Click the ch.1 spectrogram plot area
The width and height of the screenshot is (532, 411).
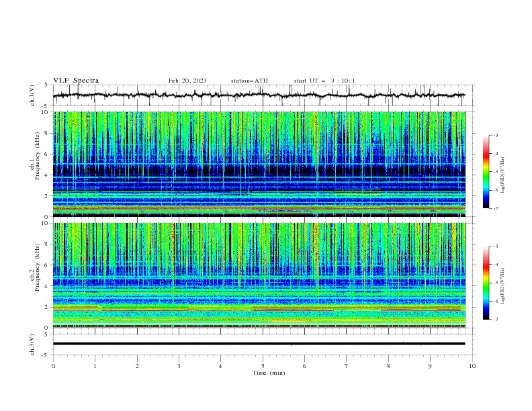point(259,164)
